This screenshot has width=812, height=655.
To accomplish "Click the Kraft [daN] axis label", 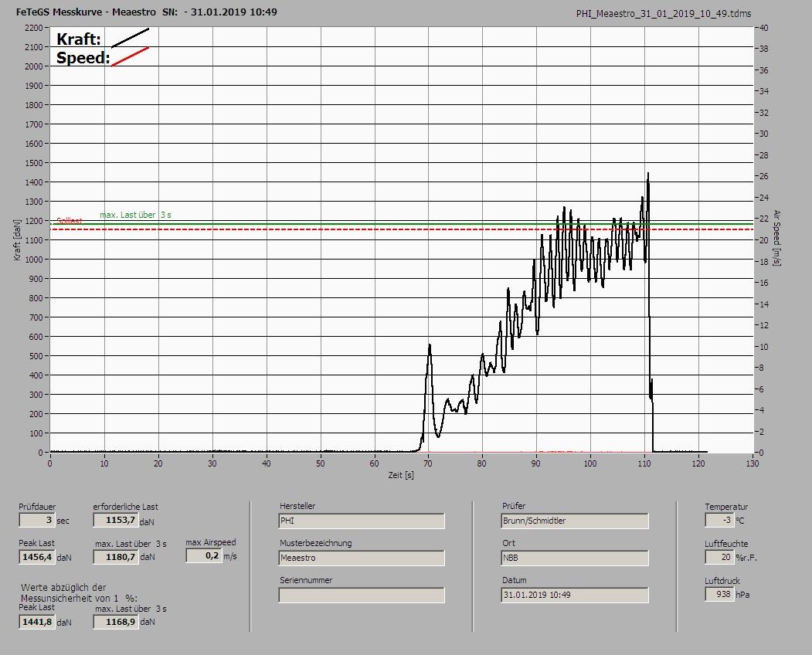I will 17,239.
